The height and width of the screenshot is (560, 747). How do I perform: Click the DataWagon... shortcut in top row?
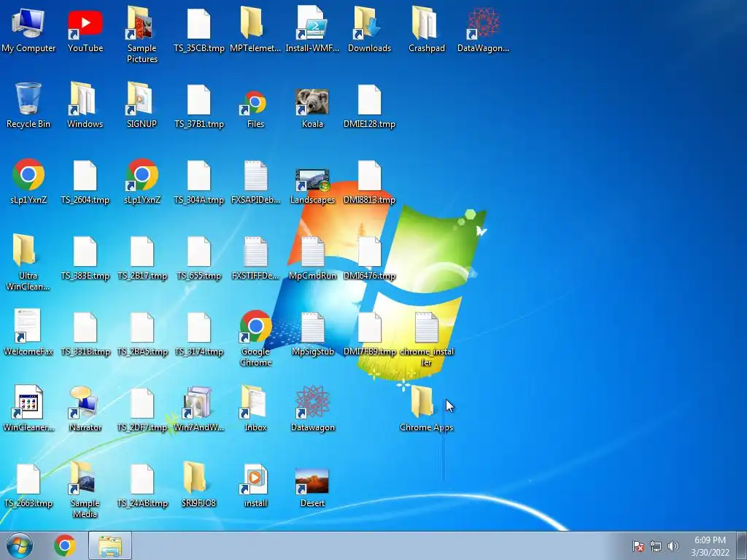(483, 24)
